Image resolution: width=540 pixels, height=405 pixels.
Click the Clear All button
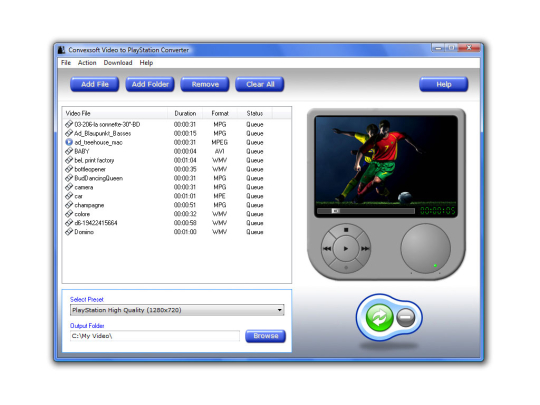(x=260, y=84)
